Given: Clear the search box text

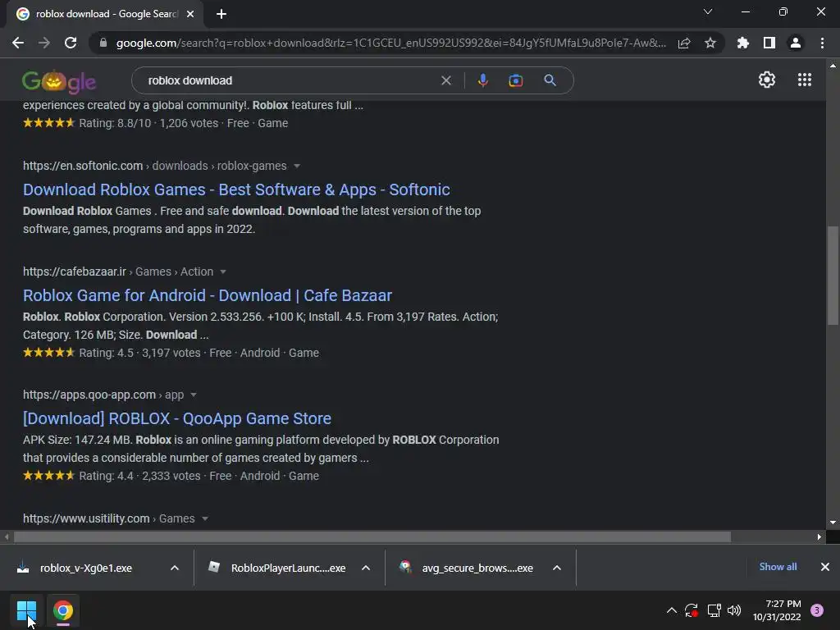Looking at the screenshot, I should click(445, 80).
